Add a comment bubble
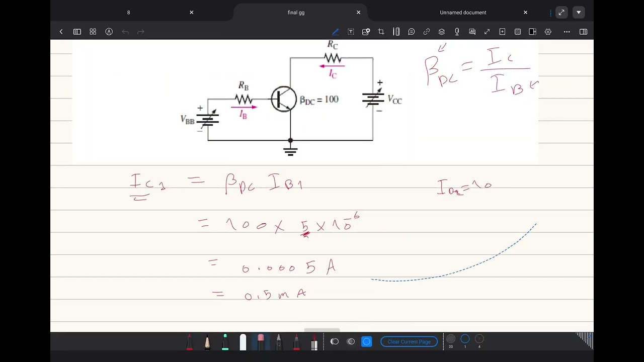 412,32
